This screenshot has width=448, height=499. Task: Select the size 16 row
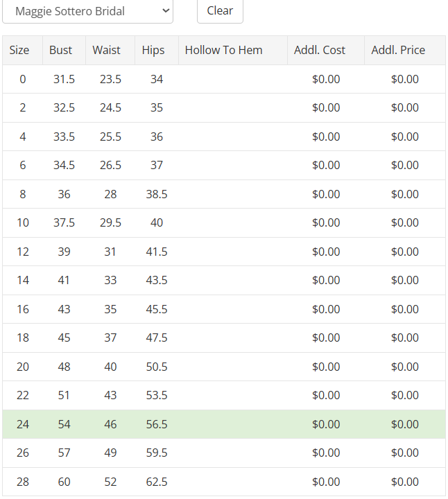[224, 310]
